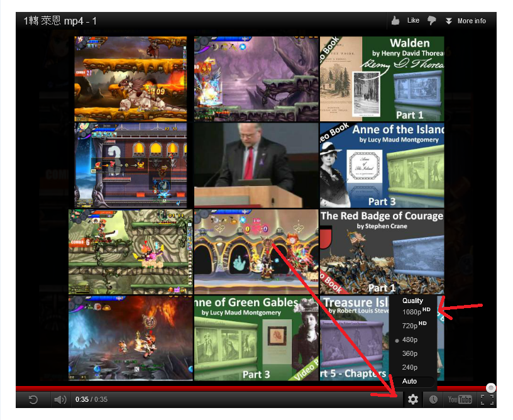Click the thumbs down dislike icon
This screenshot has height=420, width=513.
click(x=432, y=21)
